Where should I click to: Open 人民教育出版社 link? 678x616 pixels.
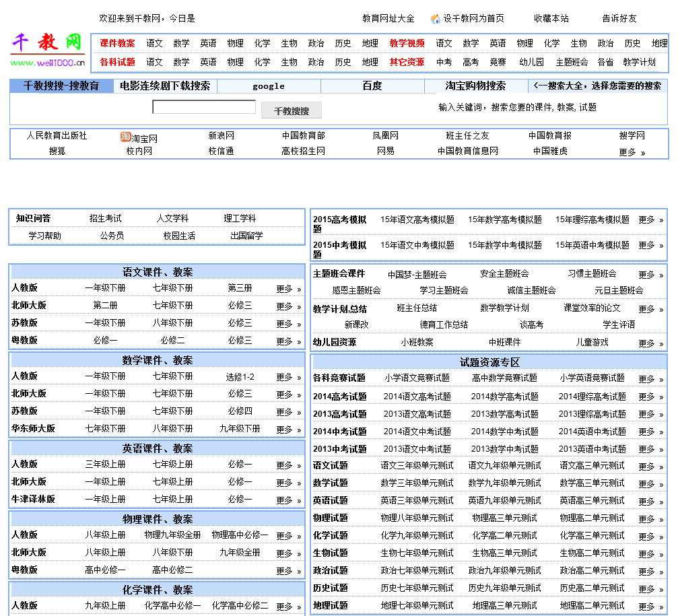[57, 136]
